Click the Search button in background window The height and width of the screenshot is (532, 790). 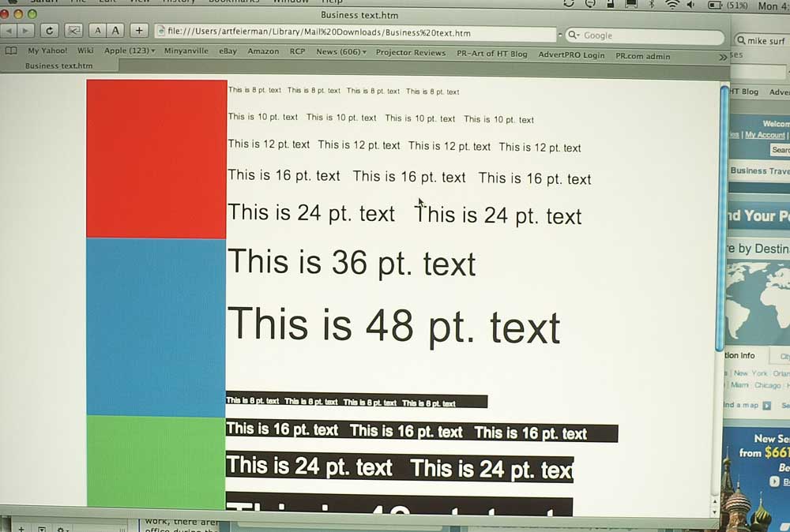[x=781, y=149]
